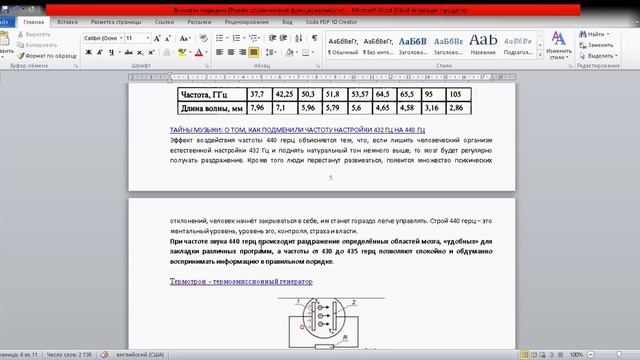Click the Paste clipboard icon
640x360 pixels.
point(5,39)
